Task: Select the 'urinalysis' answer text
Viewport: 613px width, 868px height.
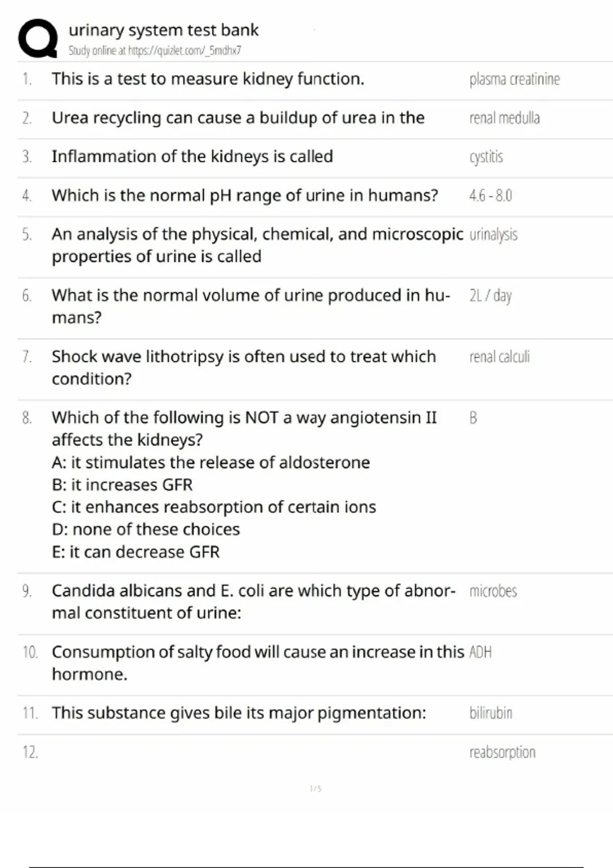Action: click(493, 234)
